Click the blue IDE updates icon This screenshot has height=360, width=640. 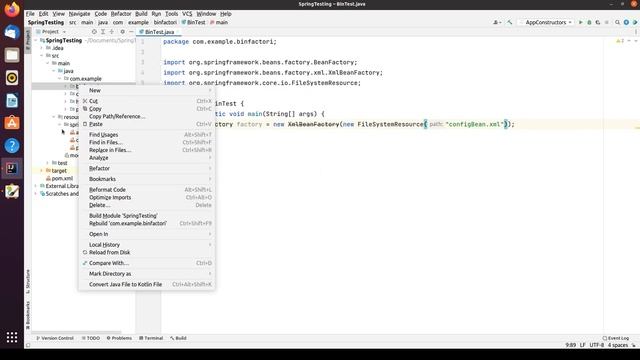tap(626, 22)
